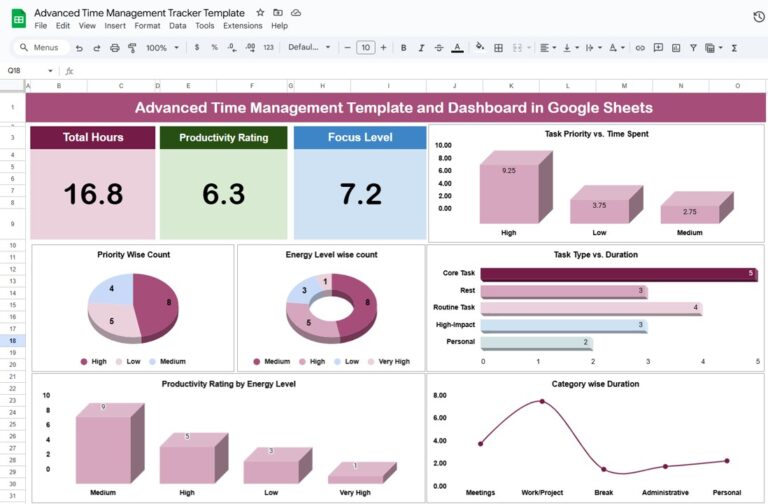
Task: Open the Help menu
Action: tap(280, 26)
